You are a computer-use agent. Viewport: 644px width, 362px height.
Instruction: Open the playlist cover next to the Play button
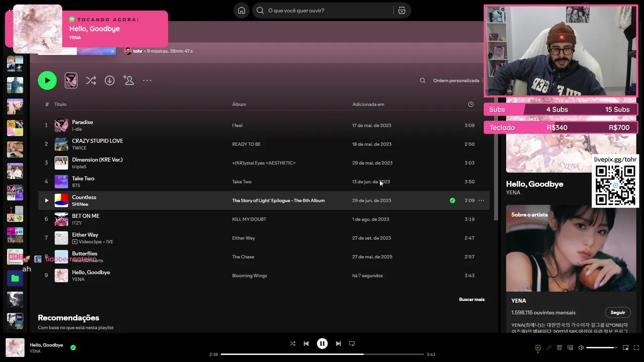click(71, 80)
